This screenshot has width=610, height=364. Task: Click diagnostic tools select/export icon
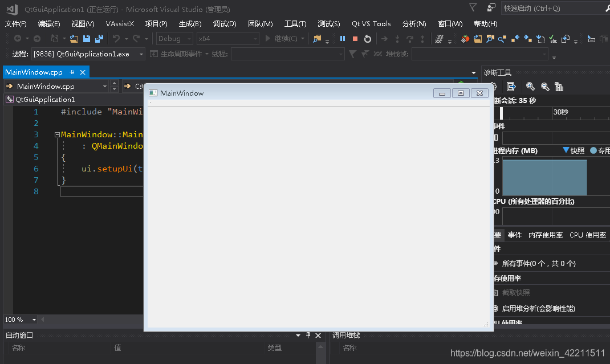[511, 87]
